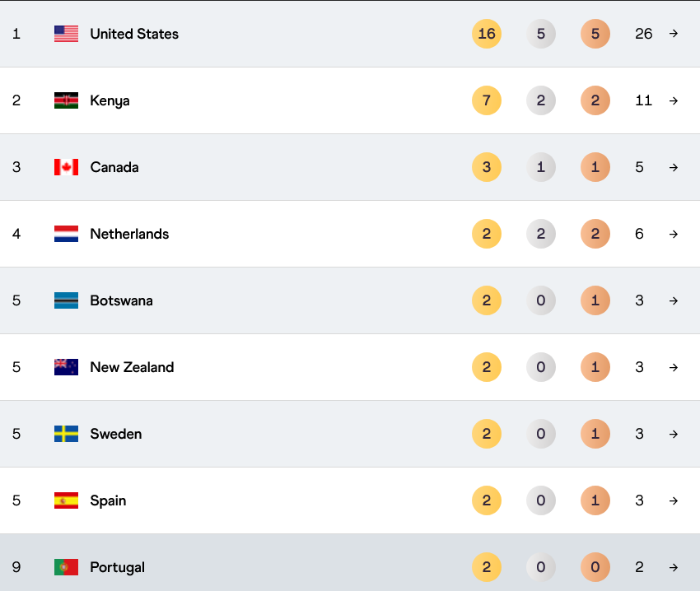Click Kenya's bronze medal circle
The image size is (700, 591).
[595, 100]
